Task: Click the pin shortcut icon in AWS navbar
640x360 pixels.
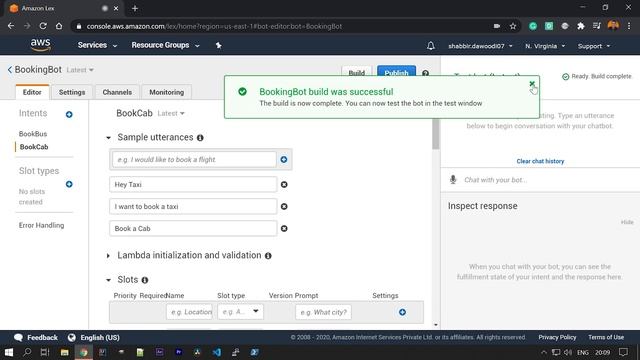Action: coord(218,45)
